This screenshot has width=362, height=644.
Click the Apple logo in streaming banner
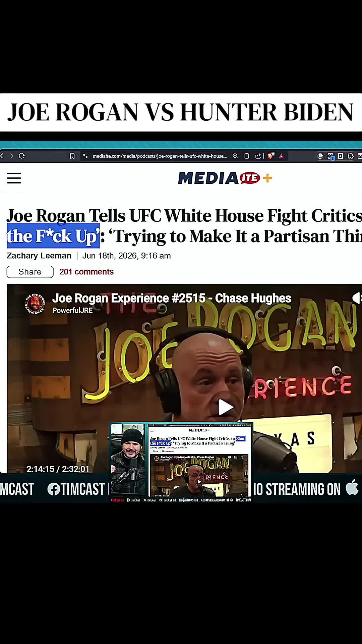pos(352,487)
